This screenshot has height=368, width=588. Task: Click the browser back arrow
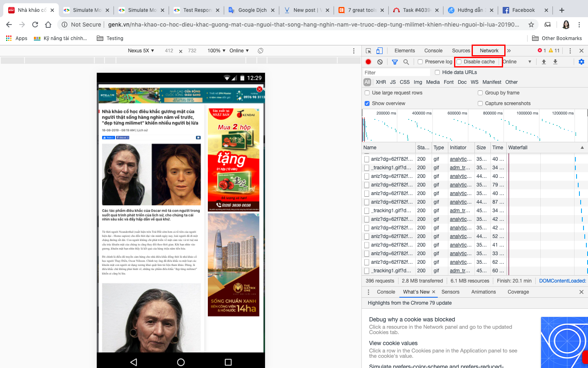9,25
